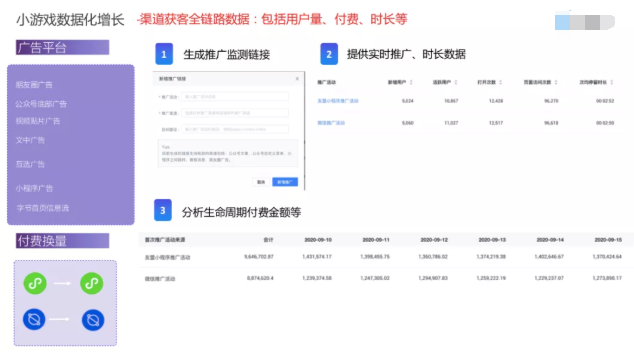Screen dimensions: 634x360
Task: Select 朋友圈广告 in the ad platform list
Action: pos(34,85)
